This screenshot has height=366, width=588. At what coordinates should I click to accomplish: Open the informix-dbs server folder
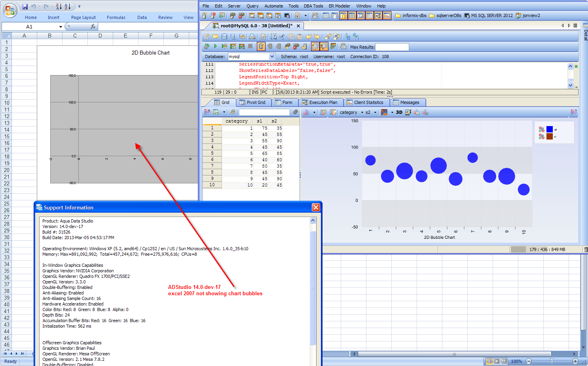(411, 15)
